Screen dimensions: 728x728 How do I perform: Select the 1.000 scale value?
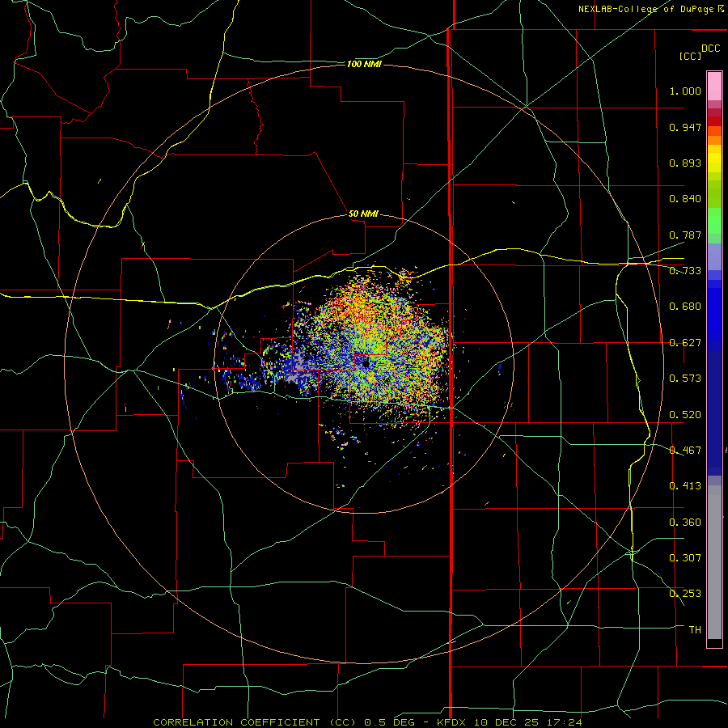click(685, 91)
